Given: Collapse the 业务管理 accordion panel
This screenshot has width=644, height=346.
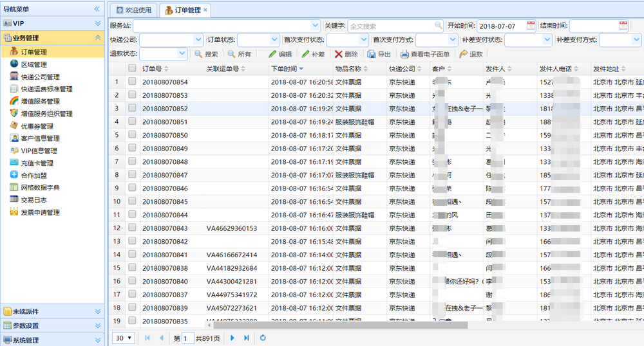Looking at the screenshot, I should click(x=98, y=38).
